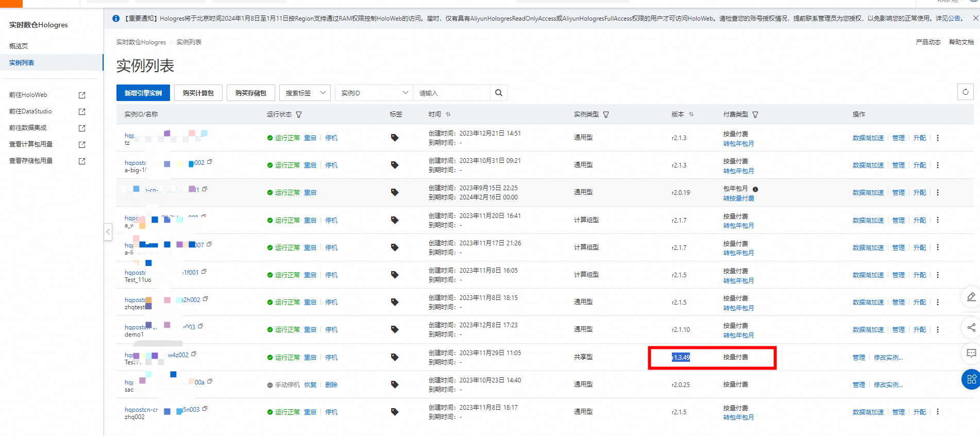Screen dimensions: 980x436
Task: Sort by 版本 column
Action: pyautogui.click(x=691, y=114)
